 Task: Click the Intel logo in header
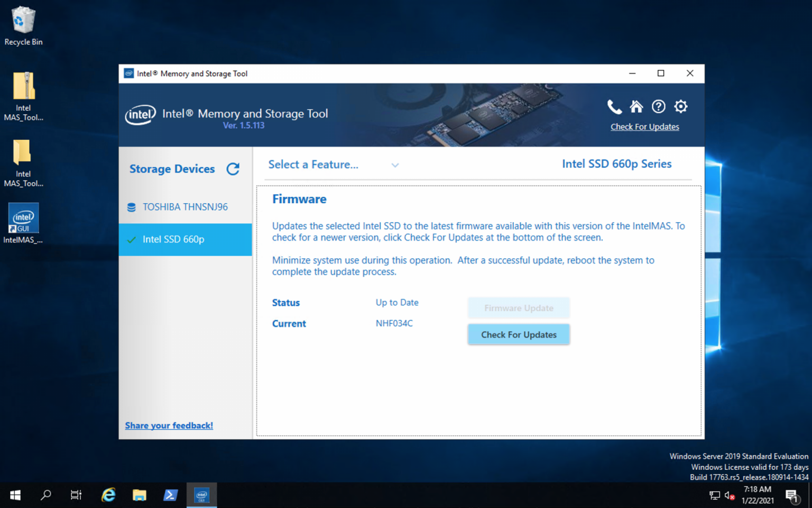click(141, 114)
